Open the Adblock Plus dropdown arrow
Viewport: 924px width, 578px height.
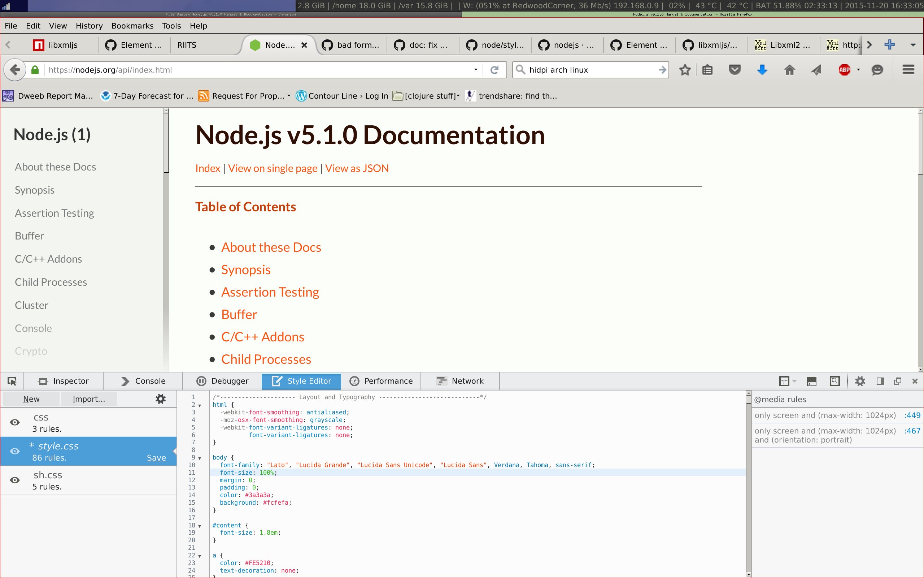point(858,70)
